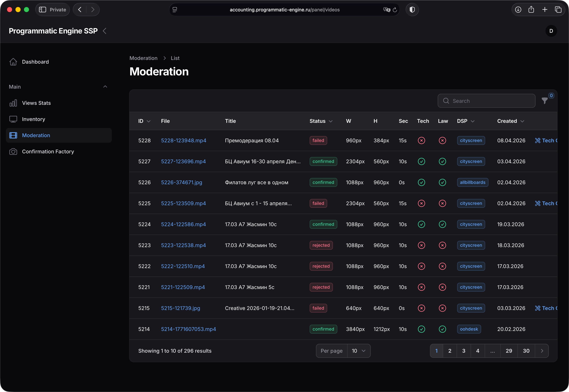
Task: Click the reload page icon
Action: (395, 10)
